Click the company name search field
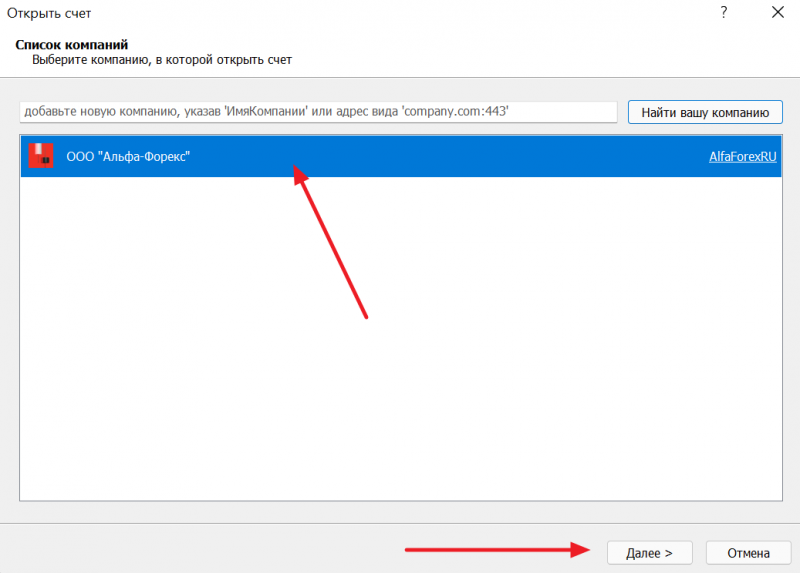This screenshot has height=573, width=800. tap(318, 112)
